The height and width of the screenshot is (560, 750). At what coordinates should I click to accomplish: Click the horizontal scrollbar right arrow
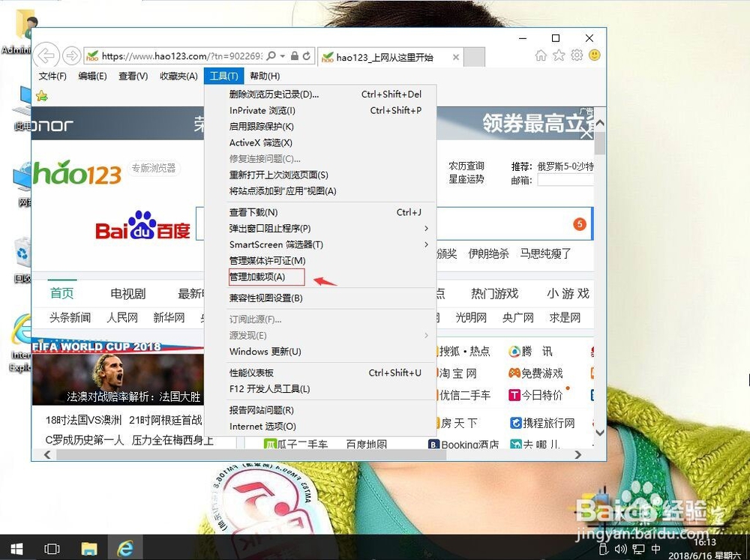coord(578,454)
